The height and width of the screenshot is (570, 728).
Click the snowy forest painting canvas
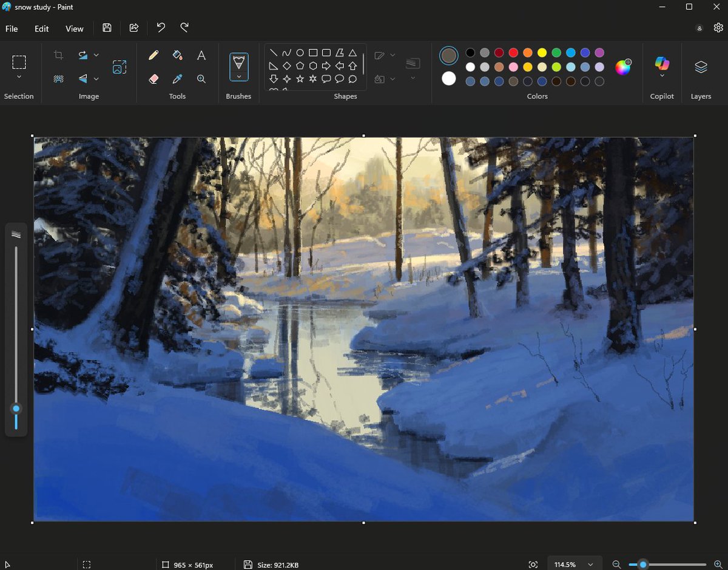[363, 329]
